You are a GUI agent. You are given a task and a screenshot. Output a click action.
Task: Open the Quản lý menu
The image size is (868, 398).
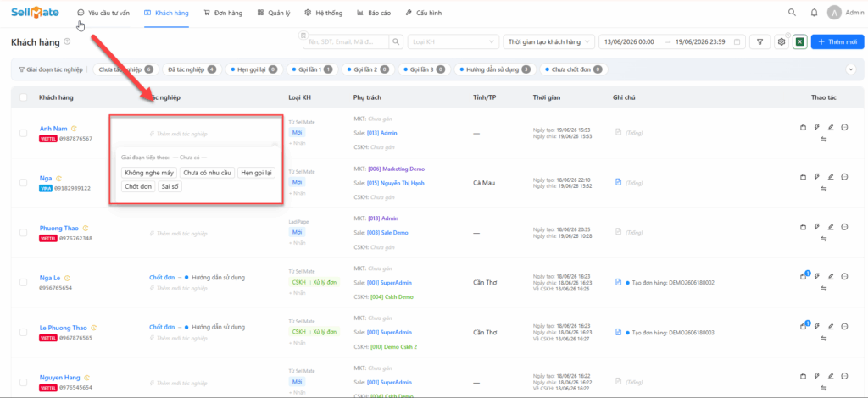pyautogui.click(x=274, y=13)
